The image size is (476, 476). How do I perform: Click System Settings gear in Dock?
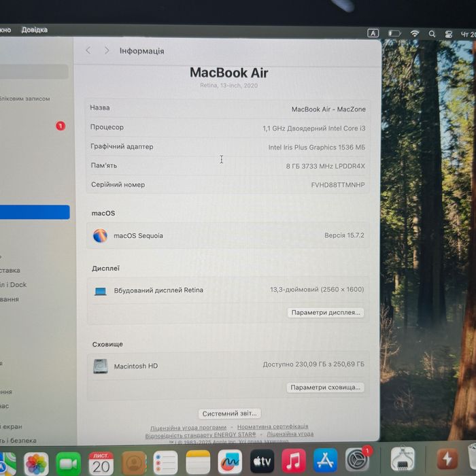(357, 460)
